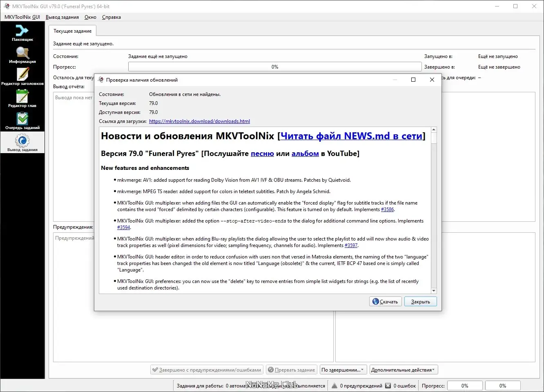The width and height of the screenshot is (544, 392).
Task: Click the 0 ошибок status text
Action: click(x=405, y=386)
